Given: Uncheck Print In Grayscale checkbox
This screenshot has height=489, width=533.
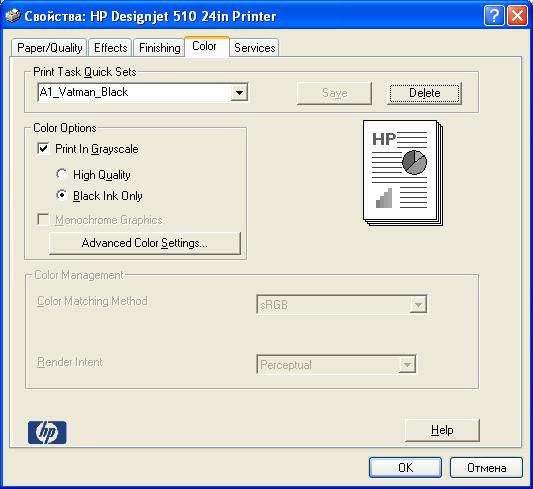Looking at the screenshot, I should coord(44,149).
